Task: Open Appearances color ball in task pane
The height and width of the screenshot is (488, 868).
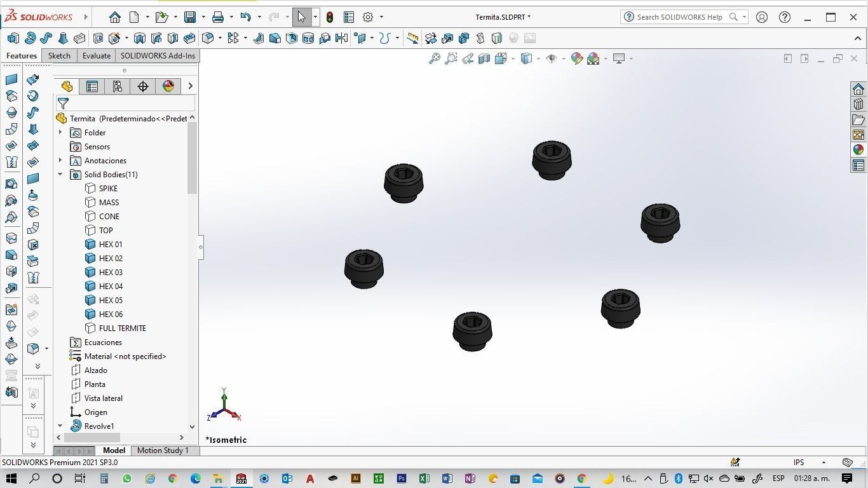Action: pyautogui.click(x=858, y=150)
